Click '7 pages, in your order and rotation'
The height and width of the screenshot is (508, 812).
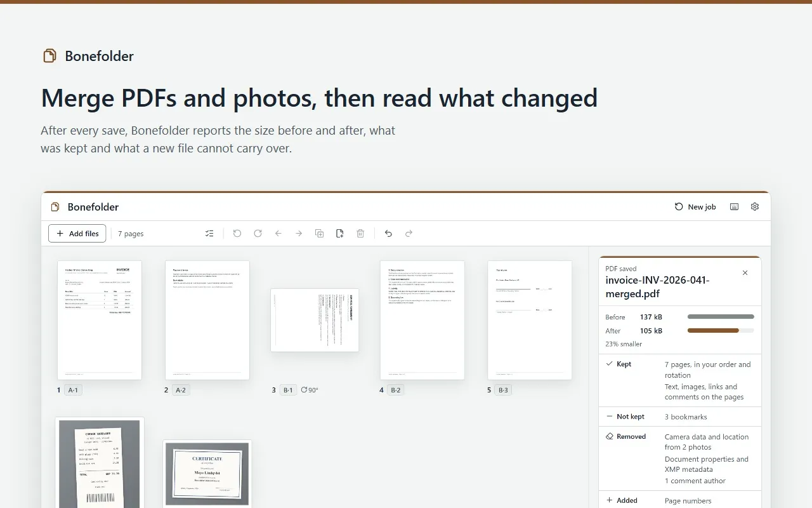tap(708, 370)
